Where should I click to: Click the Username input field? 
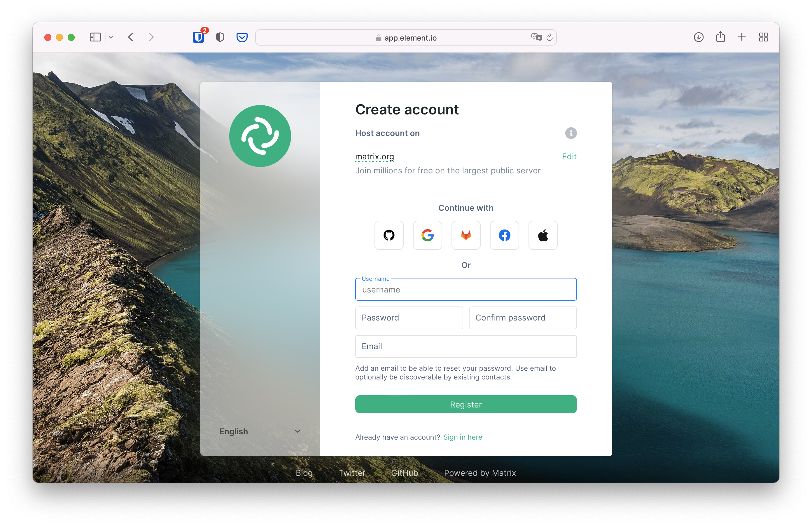(x=465, y=289)
